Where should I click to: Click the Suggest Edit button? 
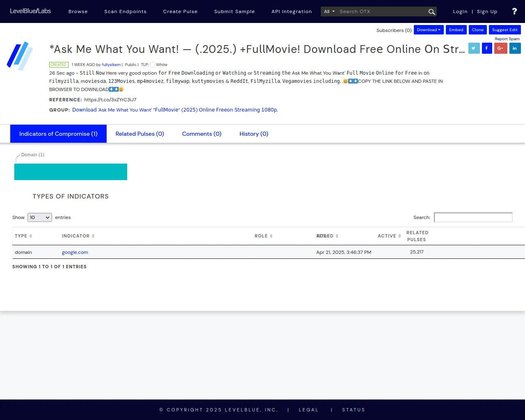click(504, 30)
